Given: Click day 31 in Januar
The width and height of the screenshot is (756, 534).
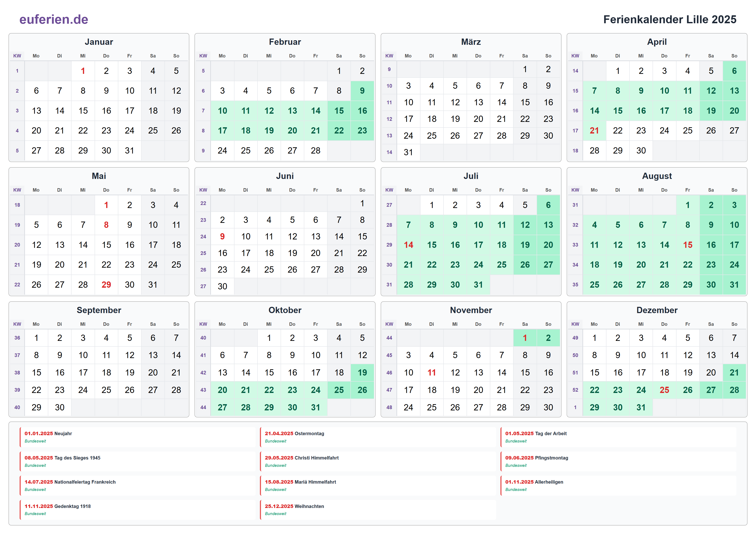Looking at the screenshot, I should tap(129, 150).
